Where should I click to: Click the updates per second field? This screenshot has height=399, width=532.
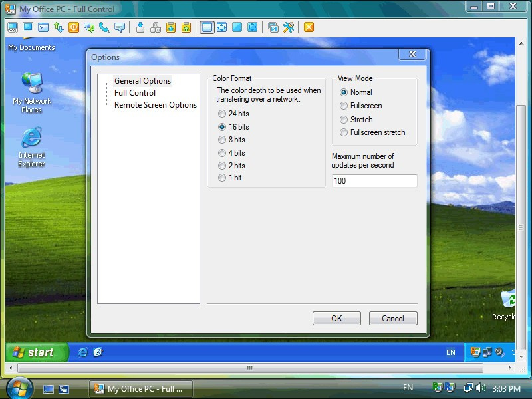(x=374, y=180)
